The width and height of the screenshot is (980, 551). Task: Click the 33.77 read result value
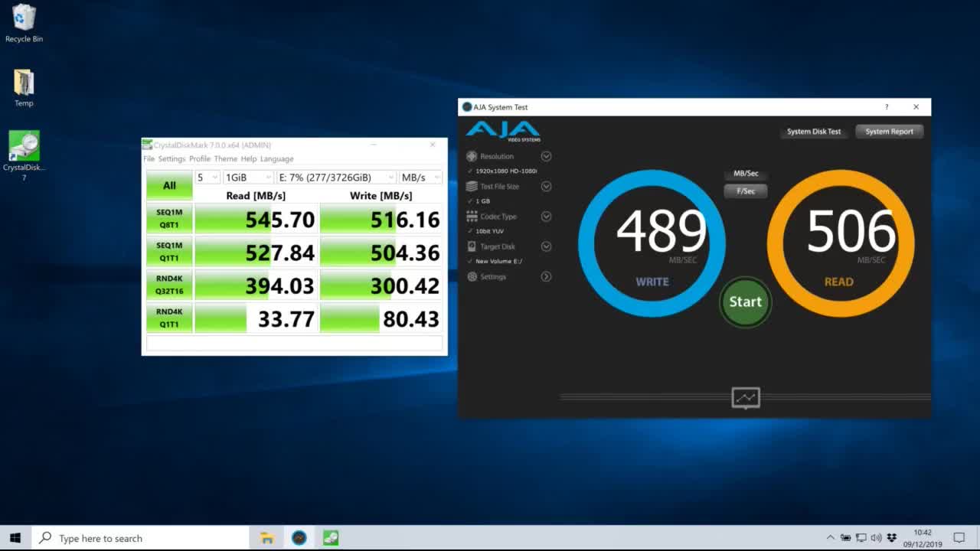286,318
